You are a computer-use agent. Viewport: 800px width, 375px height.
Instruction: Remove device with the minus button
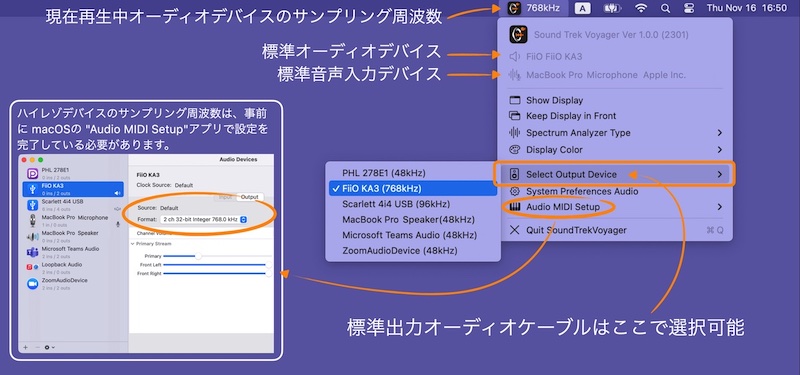point(37,347)
